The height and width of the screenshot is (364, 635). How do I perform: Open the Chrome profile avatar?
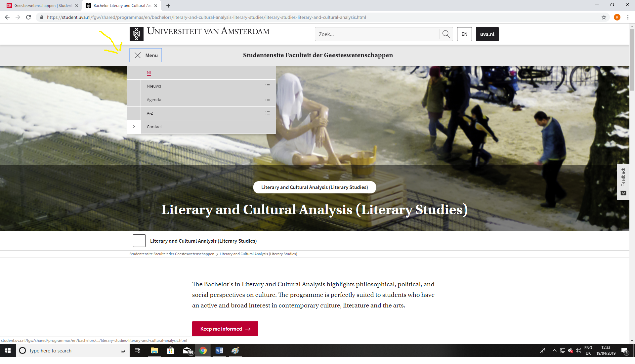pyautogui.click(x=617, y=17)
